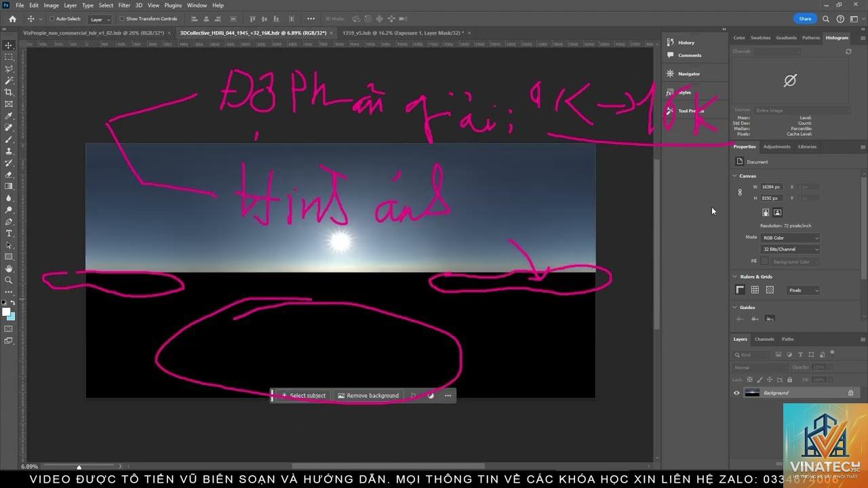This screenshot has height=488, width=868.
Task: Select the Frame tool
Action: click(x=9, y=104)
